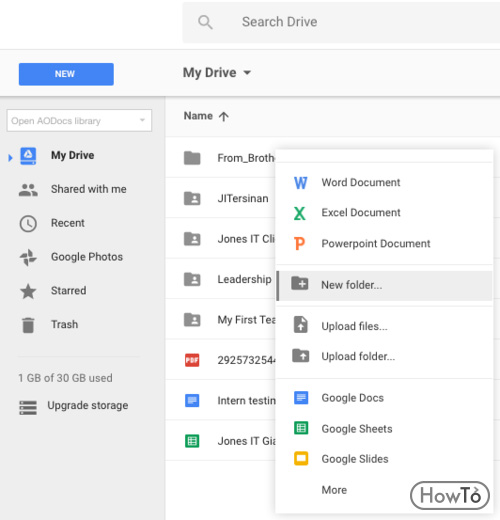
Task: Click the Jones IT Gia Sheets file icon
Action: click(x=192, y=441)
